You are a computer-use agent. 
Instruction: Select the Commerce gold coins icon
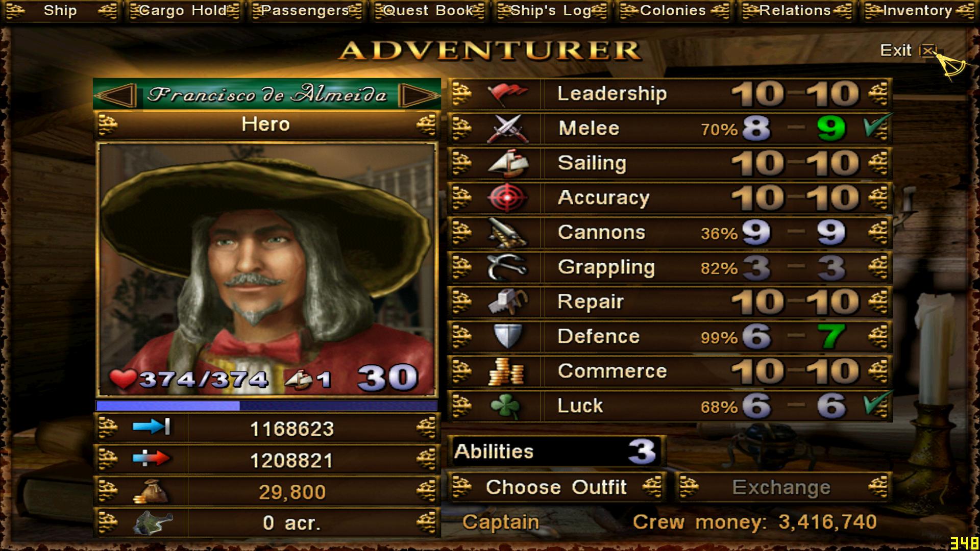pos(507,371)
